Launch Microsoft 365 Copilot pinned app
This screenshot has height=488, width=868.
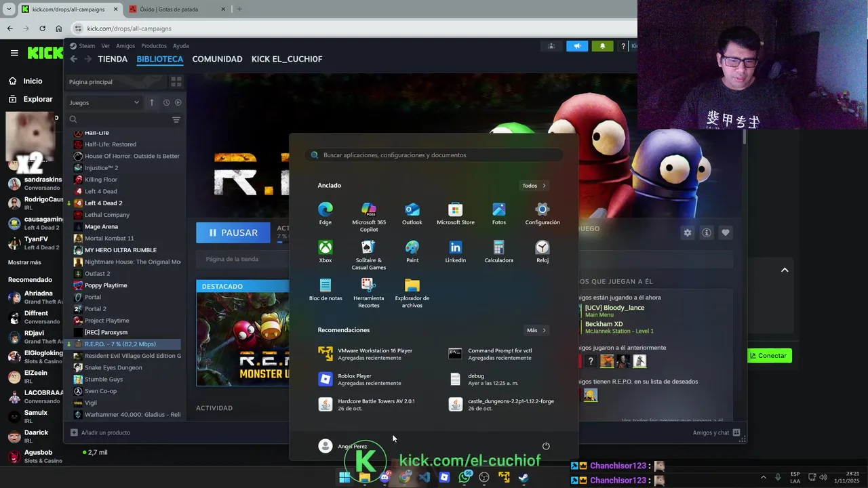coord(368,217)
